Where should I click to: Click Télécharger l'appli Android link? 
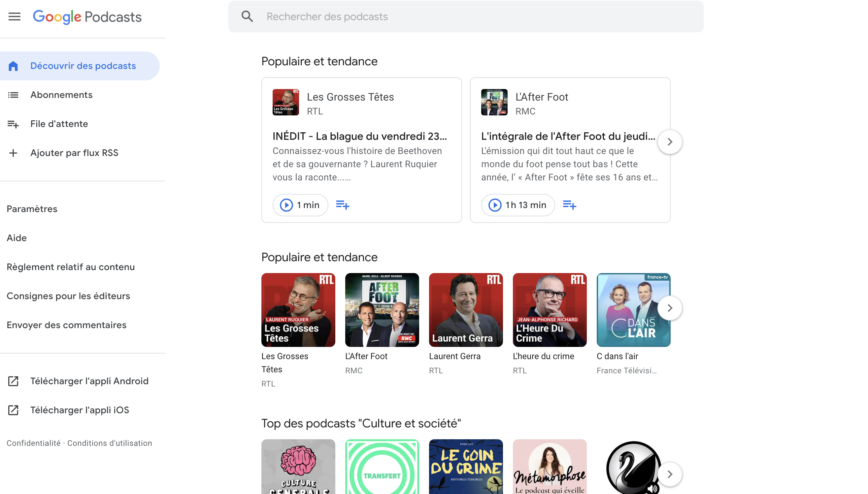(89, 381)
